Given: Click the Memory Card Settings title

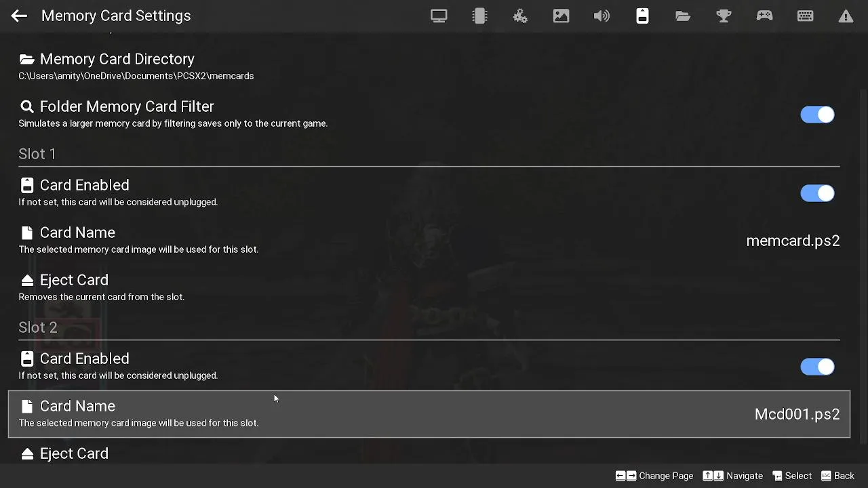Looking at the screenshot, I should coord(116,16).
